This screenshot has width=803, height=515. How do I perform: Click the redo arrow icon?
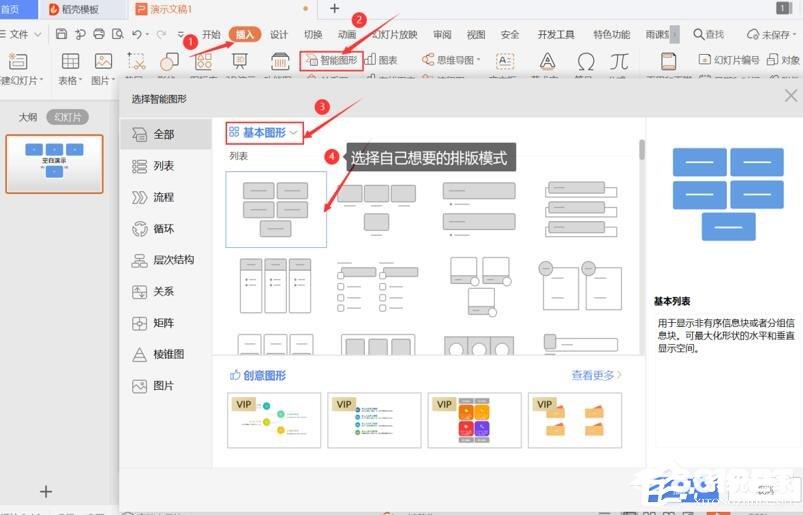coord(161,34)
